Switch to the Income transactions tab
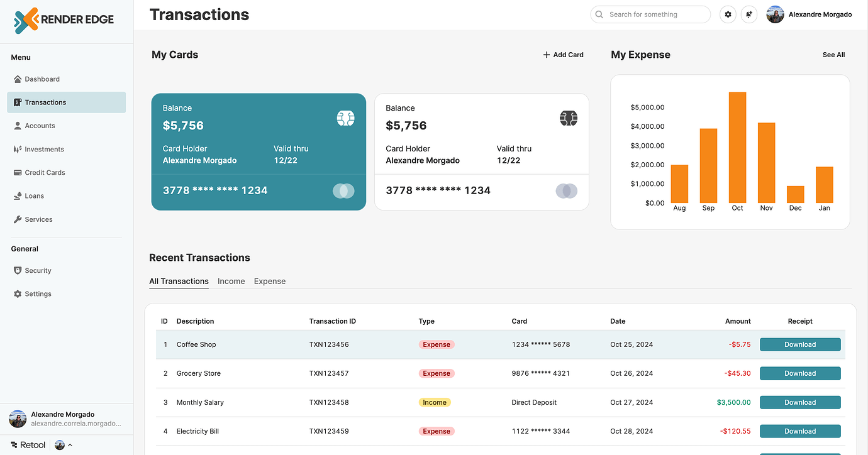Viewport: 868px width, 455px height. pyautogui.click(x=231, y=281)
